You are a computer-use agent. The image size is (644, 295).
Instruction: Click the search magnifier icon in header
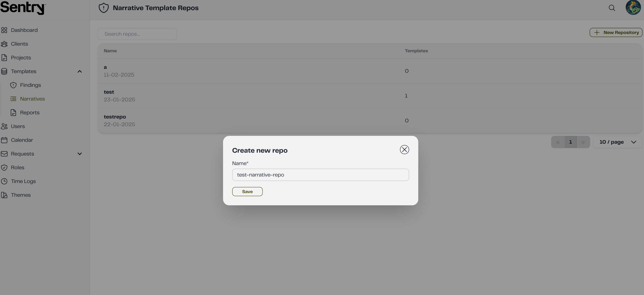612,8
